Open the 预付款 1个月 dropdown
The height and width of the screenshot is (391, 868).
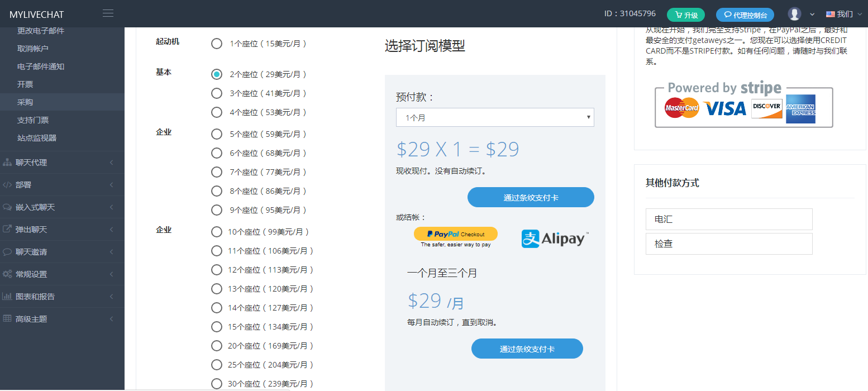tap(494, 117)
